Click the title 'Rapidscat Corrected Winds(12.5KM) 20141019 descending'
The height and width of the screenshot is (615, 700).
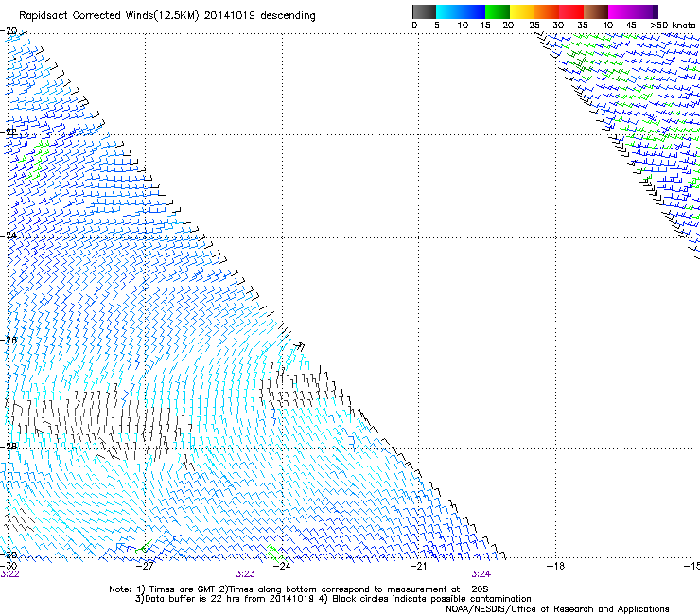click(167, 16)
